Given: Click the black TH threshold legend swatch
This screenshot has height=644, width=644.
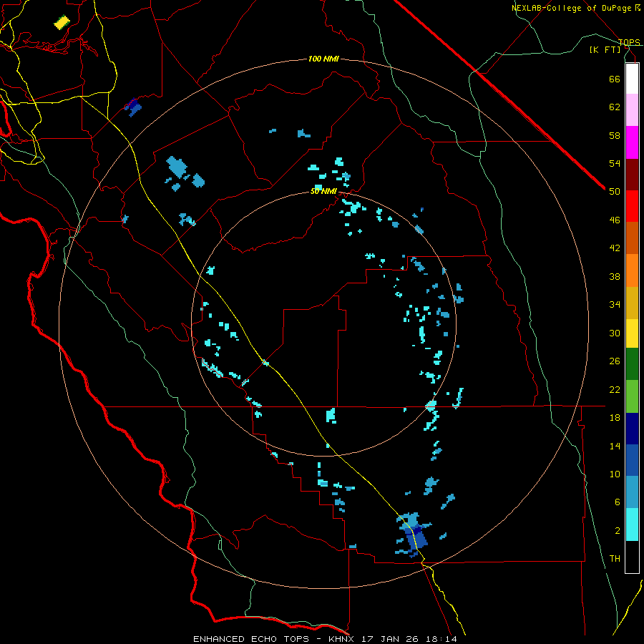Looking at the screenshot, I should 632,557.
